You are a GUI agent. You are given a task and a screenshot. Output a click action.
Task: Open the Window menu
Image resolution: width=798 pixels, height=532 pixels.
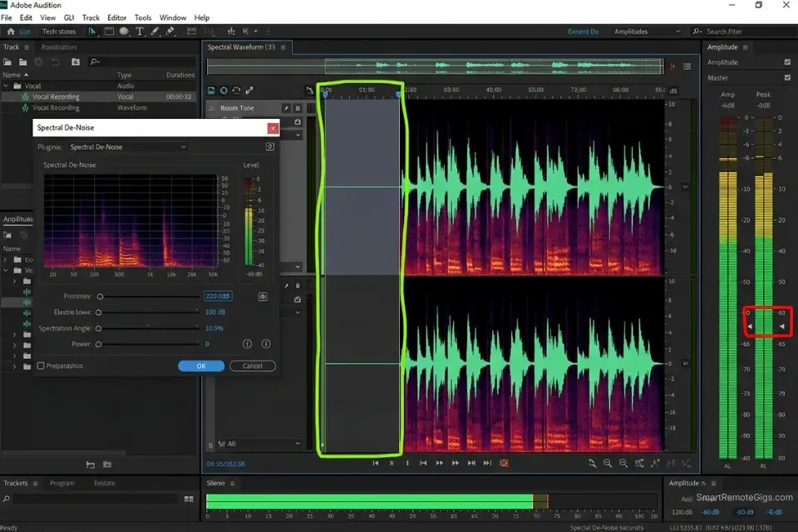[173, 17]
